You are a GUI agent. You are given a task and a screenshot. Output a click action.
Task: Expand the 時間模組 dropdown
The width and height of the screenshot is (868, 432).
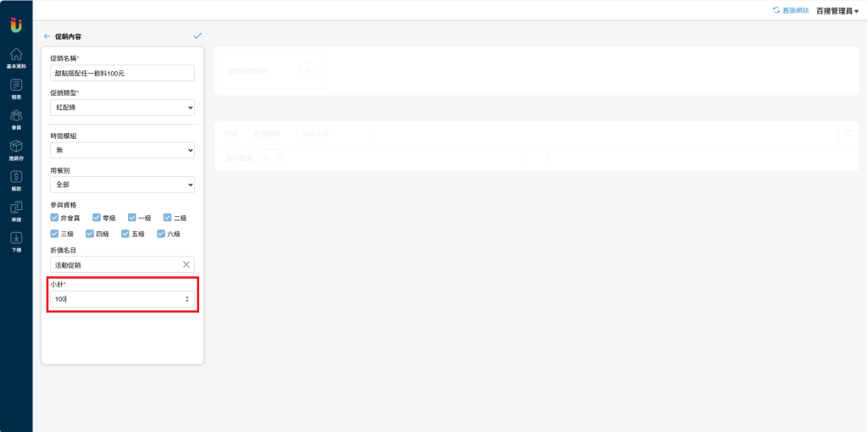click(x=122, y=150)
